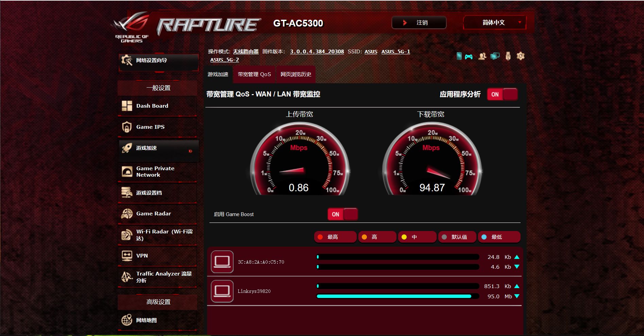The height and width of the screenshot is (336, 644).
Task: Open the 网页浏览历史 tab
Action: coord(296,74)
